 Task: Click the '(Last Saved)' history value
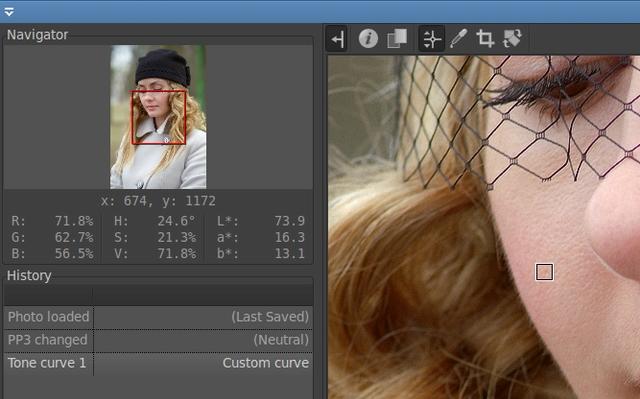pos(270,317)
